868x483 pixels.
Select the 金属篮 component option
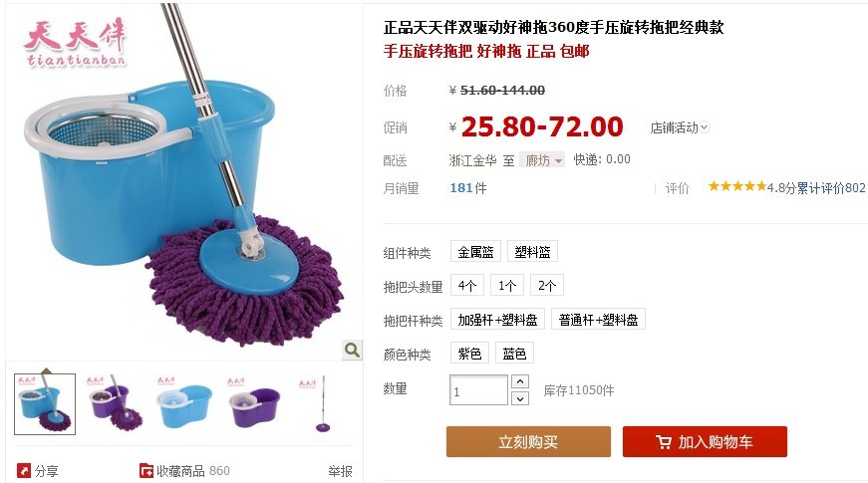click(x=475, y=252)
